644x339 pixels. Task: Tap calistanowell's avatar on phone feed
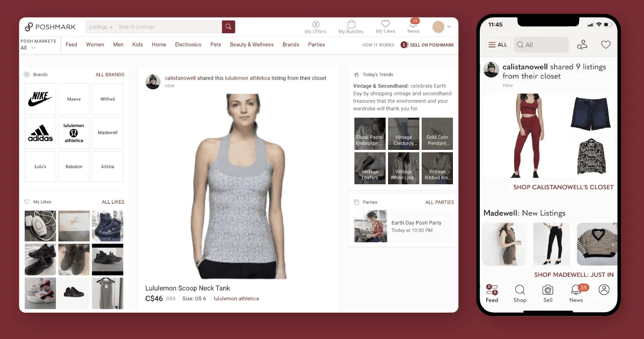point(492,70)
